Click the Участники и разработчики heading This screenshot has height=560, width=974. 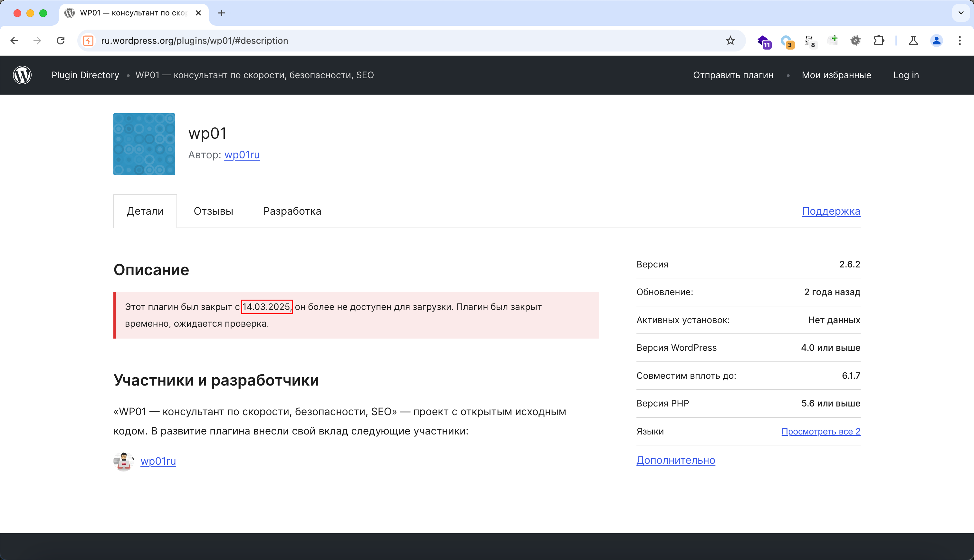pyautogui.click(x=216, y=380)
